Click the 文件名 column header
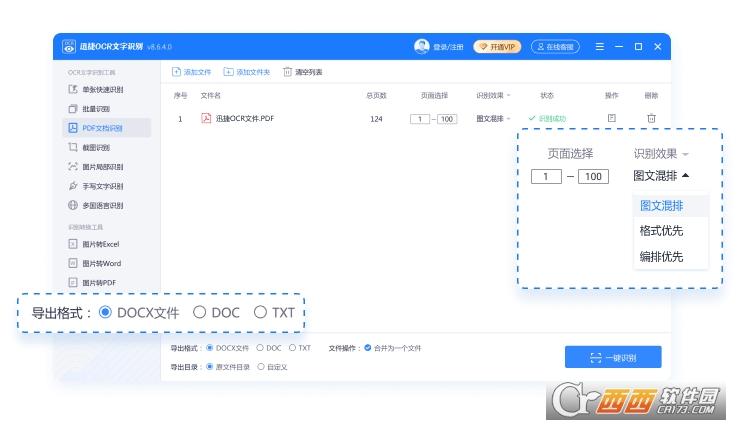746x430 pixels. pyautogui.click(x=211, y=96)
